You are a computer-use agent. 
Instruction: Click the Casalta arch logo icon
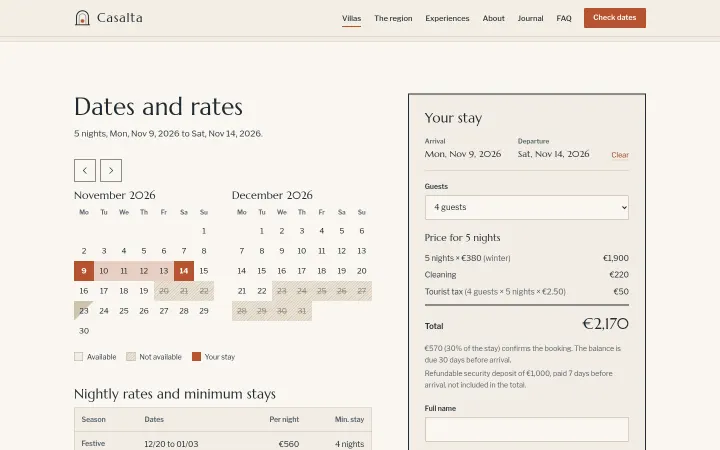click(82, 18)
